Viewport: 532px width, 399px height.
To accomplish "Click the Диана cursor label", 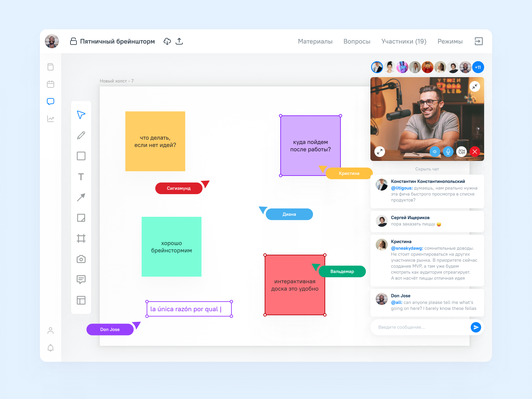I will [289, 214].
